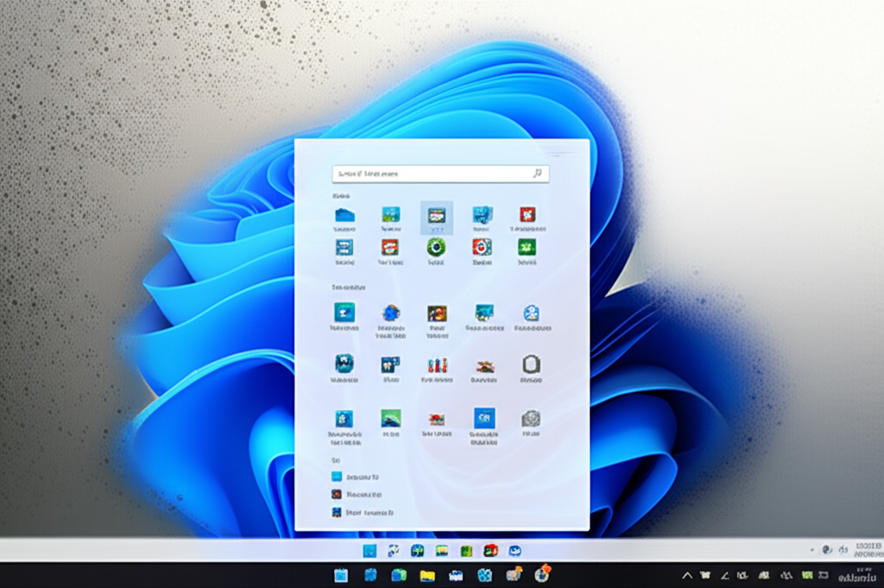Open the dark multicolored picture app
Viewport: 884px width, 588px height.
[x=437, y=313]
